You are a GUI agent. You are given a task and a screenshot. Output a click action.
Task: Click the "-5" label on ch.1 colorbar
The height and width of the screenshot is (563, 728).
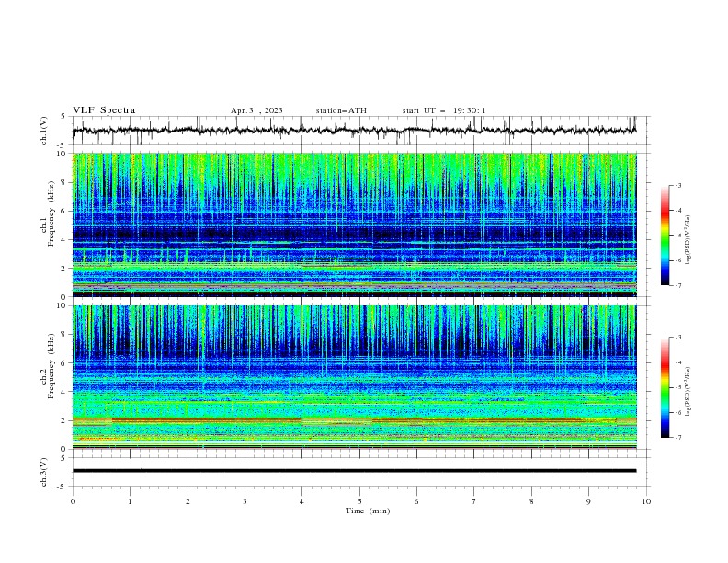[x=678, y=236]
